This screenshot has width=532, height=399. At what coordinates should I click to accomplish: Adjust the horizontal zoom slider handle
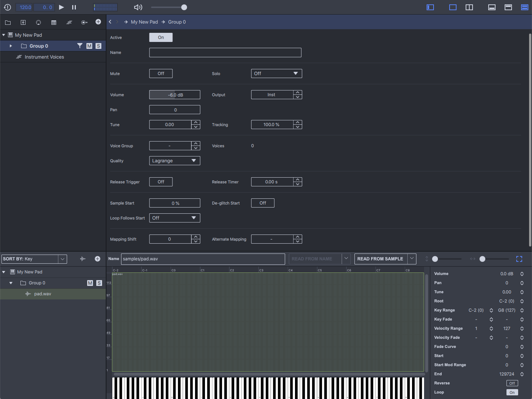(x=482, y=259)
